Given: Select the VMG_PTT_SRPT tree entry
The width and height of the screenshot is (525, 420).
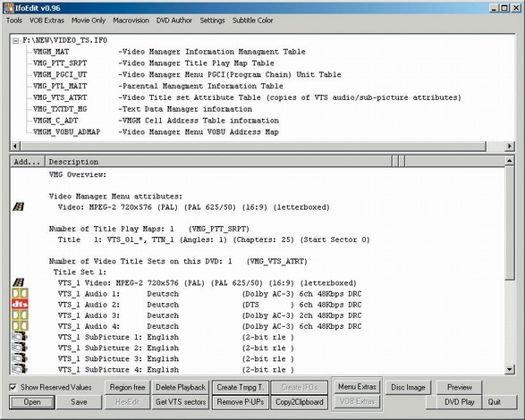Looking at the screenshot, I should coord(60,63).
